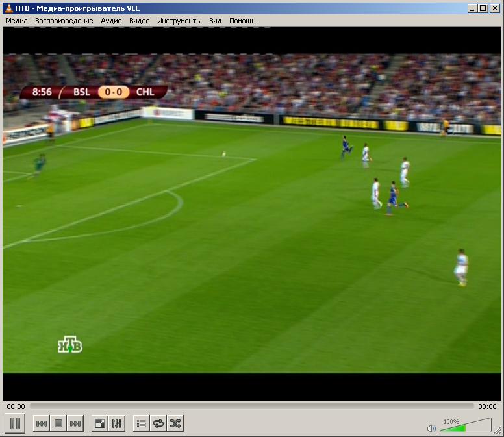504x437 pixels.
Task: Click the VLC cone title bar icon
Action: point(8,8)
